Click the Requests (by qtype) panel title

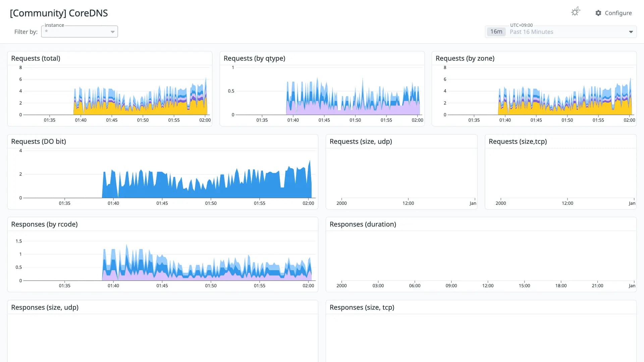tap(254, 58)
